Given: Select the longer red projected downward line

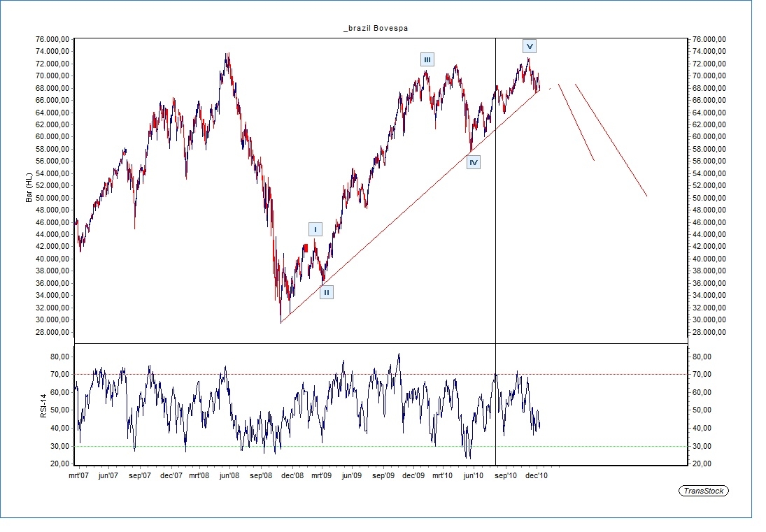Looking at the screenshot, I should 611,140.
